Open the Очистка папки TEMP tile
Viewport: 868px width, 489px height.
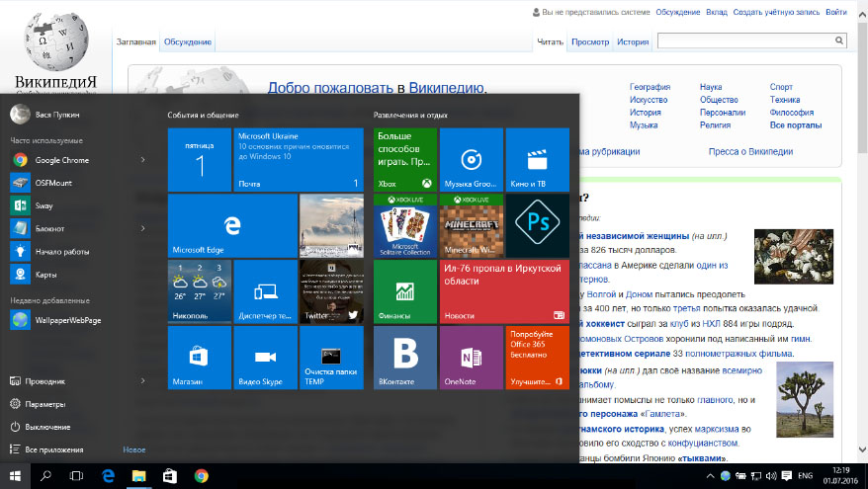tap(331, 358)
